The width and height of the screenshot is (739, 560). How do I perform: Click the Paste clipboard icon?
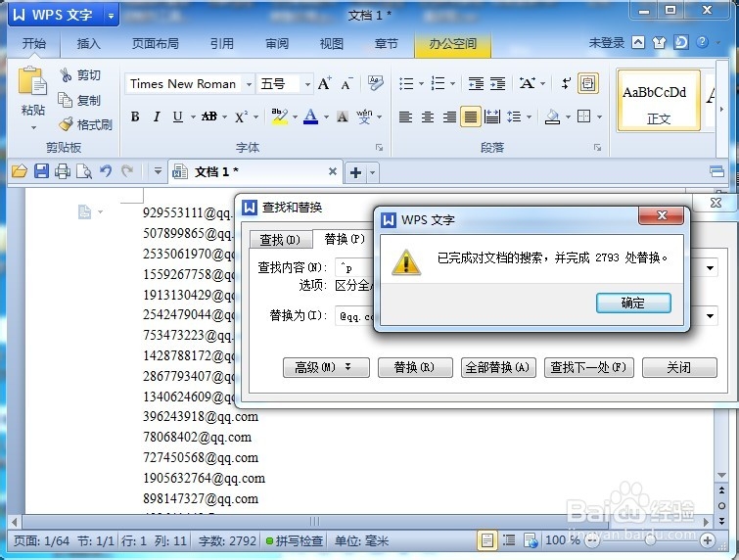[x=32, y=82]
